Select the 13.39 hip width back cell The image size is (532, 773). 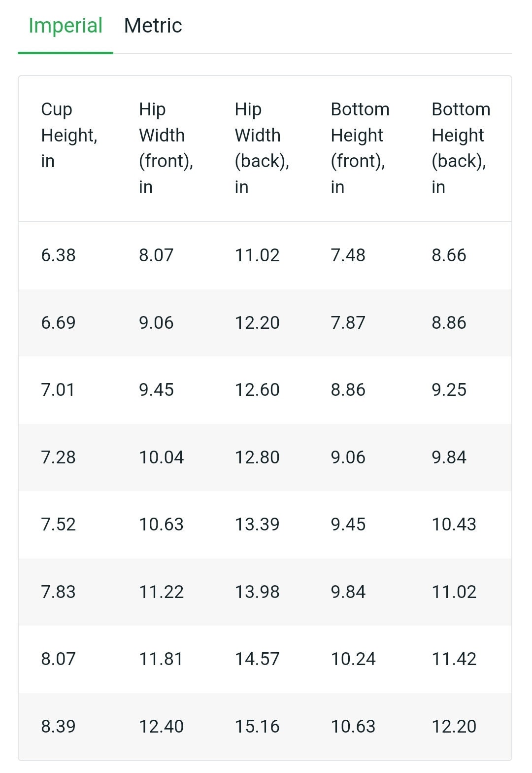point(257,525)
